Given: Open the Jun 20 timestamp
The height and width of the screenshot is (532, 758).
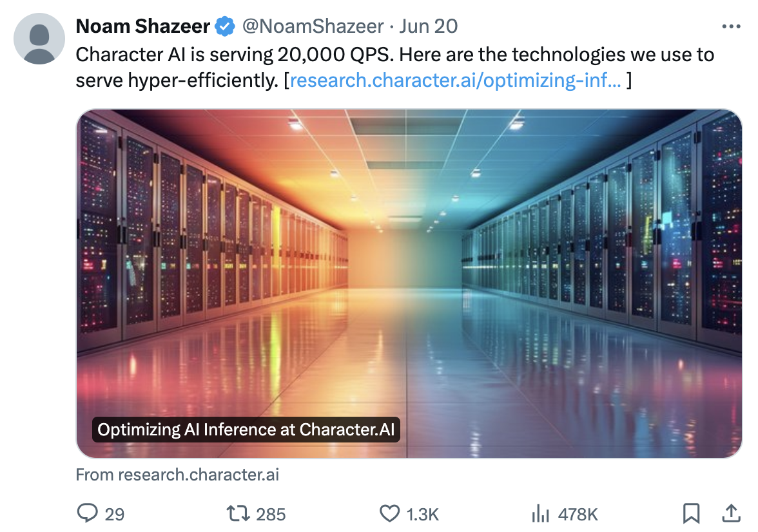Looking at the screenshot, I should pos(428,26).
